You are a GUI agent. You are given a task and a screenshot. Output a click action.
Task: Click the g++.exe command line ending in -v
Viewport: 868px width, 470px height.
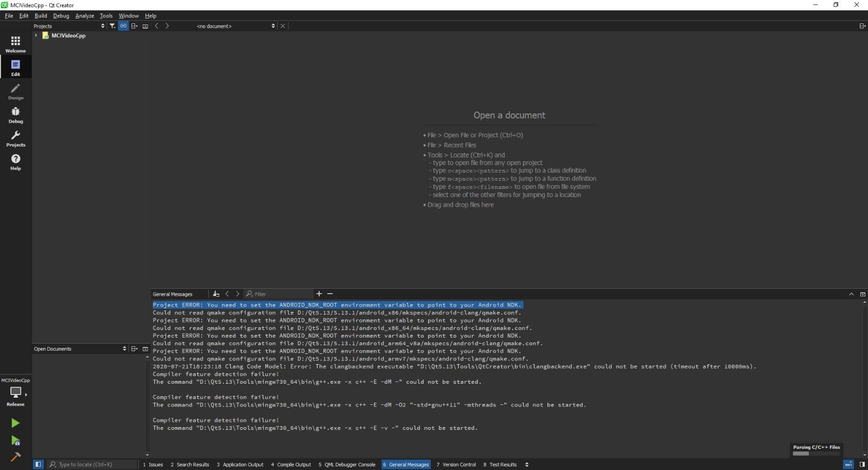[x=315, y=428]
